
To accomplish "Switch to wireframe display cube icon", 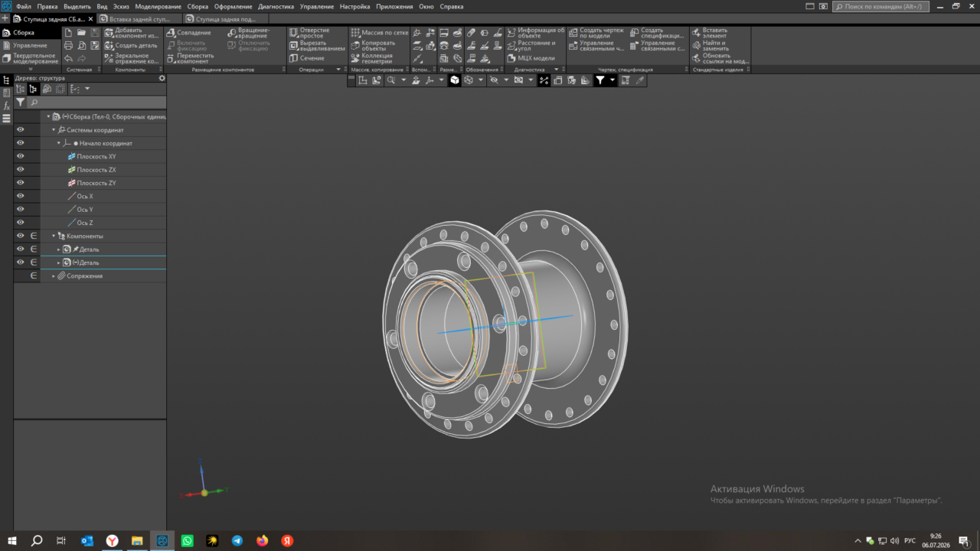I will (467, 80).
